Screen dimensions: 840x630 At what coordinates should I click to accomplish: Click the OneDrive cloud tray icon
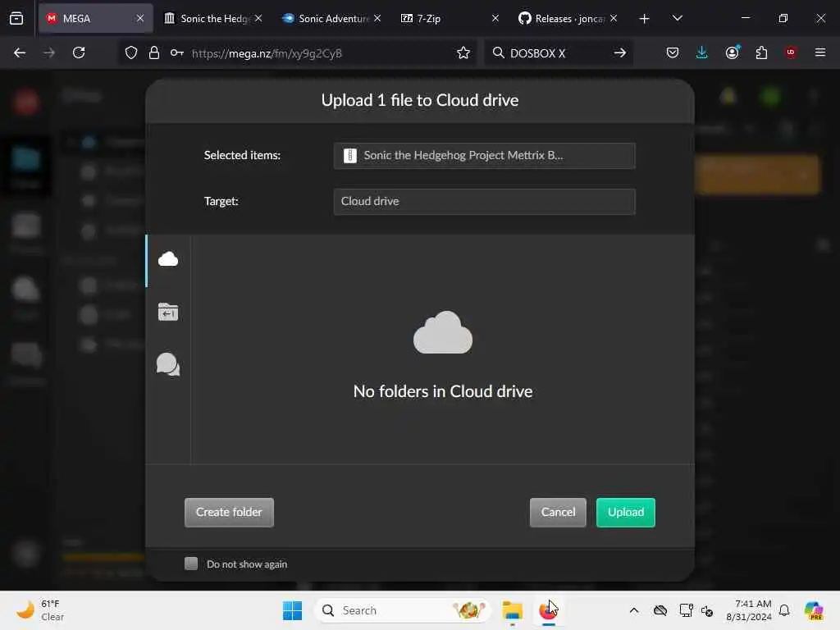660,610
